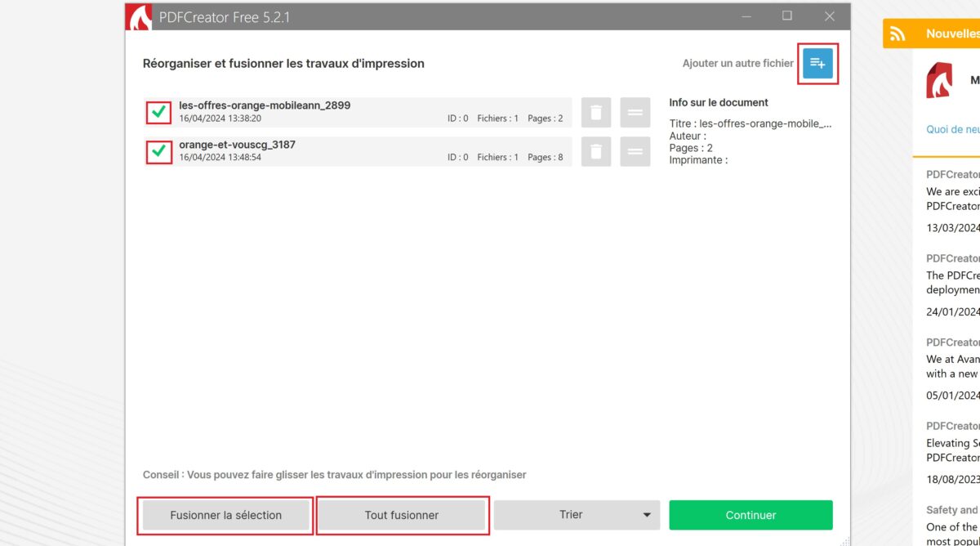980x546 pixels.
Task: Delete the les-offres-orange-mobileann_2899 print job
Action: (x=596, y=113)
